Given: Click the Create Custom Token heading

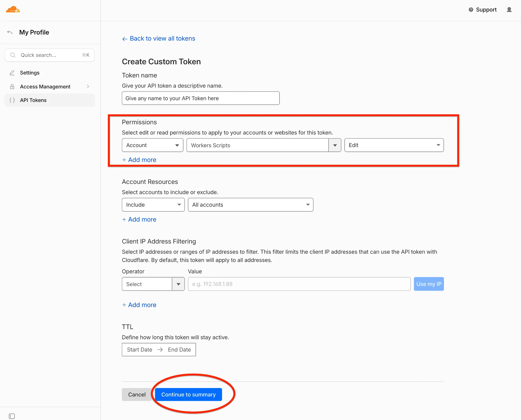Looking at the screenshot, I should click(161, 62).
